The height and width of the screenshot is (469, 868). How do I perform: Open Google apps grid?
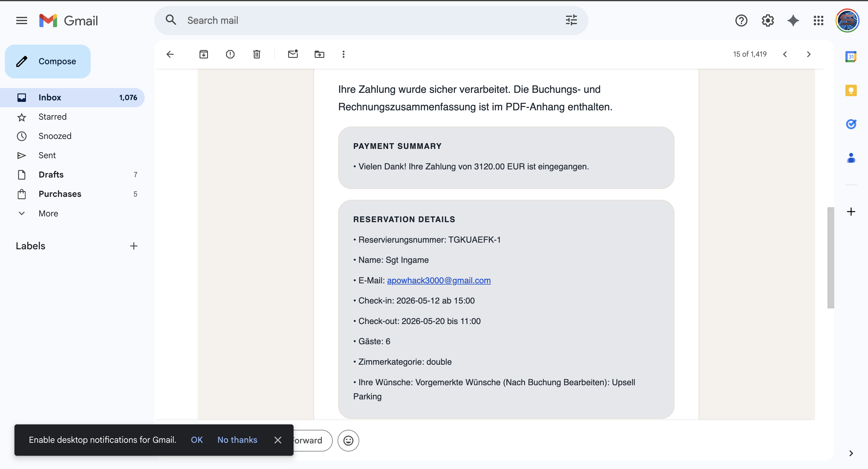pyautogui.click(x=819, y=20)
